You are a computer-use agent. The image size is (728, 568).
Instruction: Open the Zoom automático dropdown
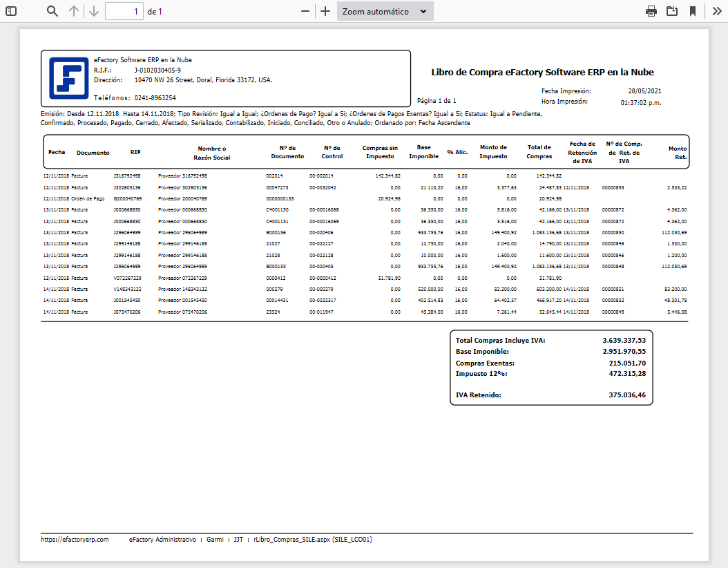385,11
